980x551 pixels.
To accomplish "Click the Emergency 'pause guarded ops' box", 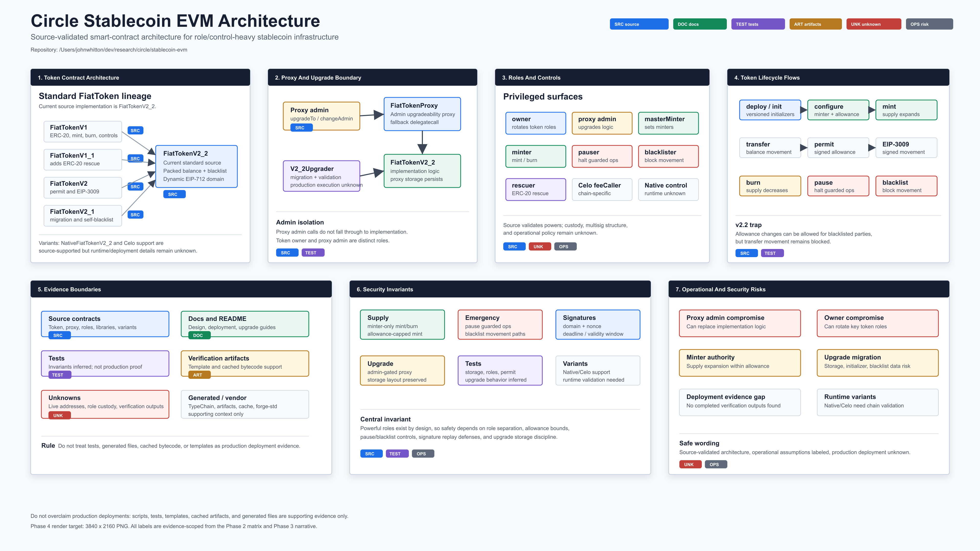I will (x=500, y=325).
